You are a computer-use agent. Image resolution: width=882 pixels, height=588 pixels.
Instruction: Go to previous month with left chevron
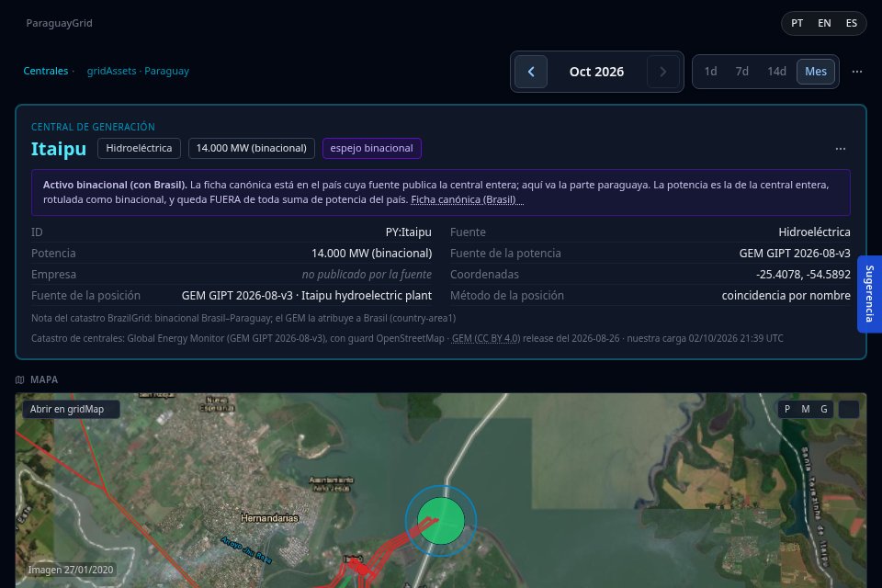(x=531, y=72)
